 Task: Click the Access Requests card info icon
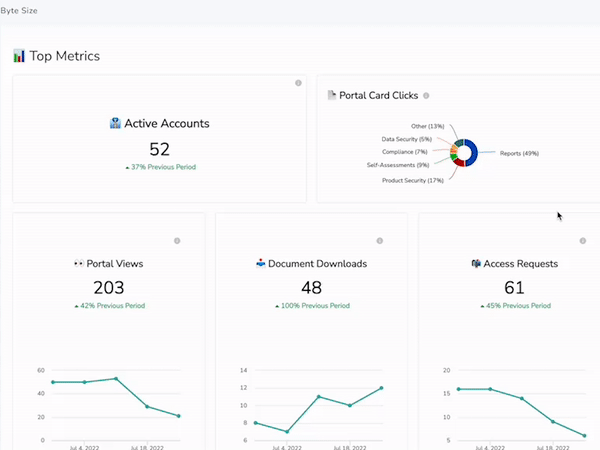coord(583,241)
